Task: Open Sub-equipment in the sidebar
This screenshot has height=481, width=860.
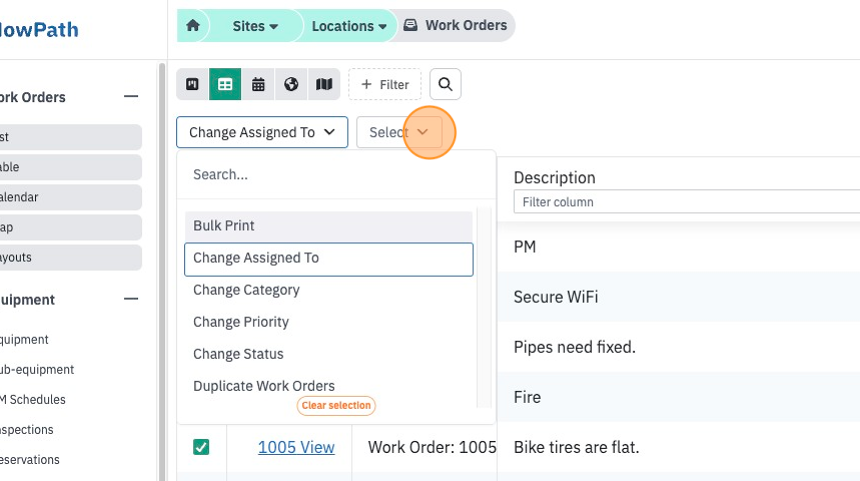Action: pos(37,370)
